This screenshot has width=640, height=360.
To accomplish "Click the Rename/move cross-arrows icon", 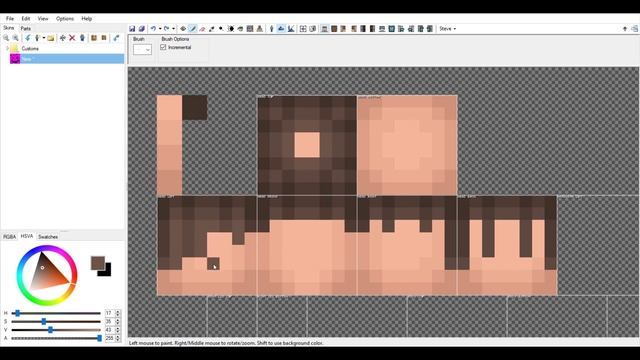I will [62, 38].
